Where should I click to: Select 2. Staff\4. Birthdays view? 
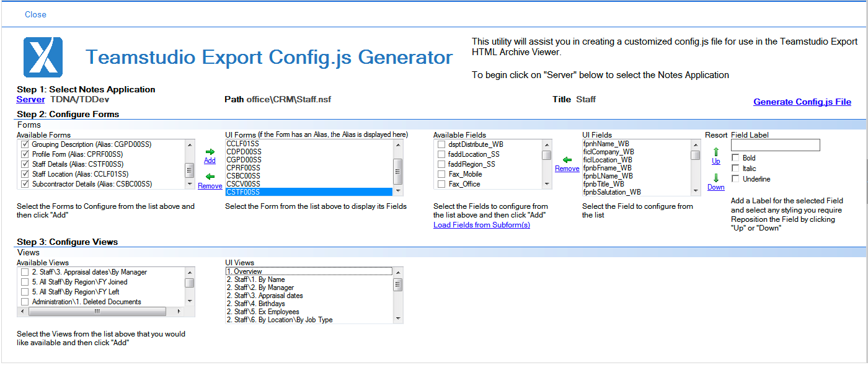309,304
